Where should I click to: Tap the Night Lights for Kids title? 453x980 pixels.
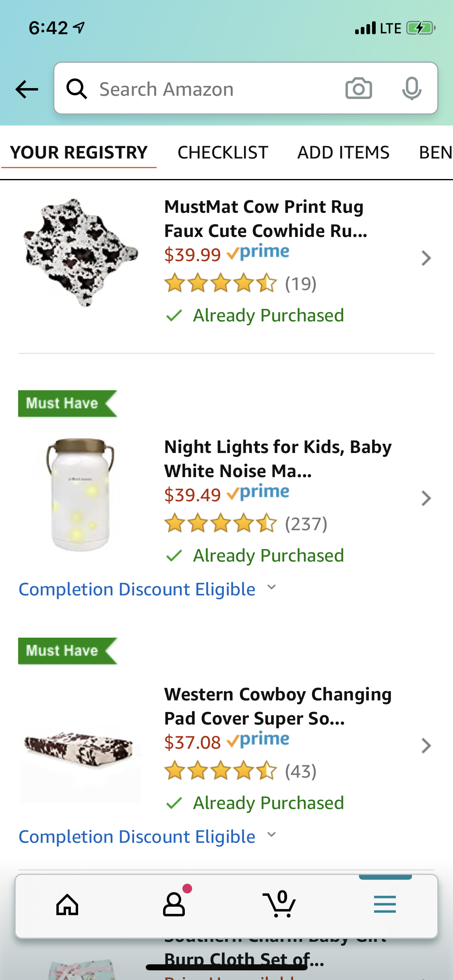point(278,459)
